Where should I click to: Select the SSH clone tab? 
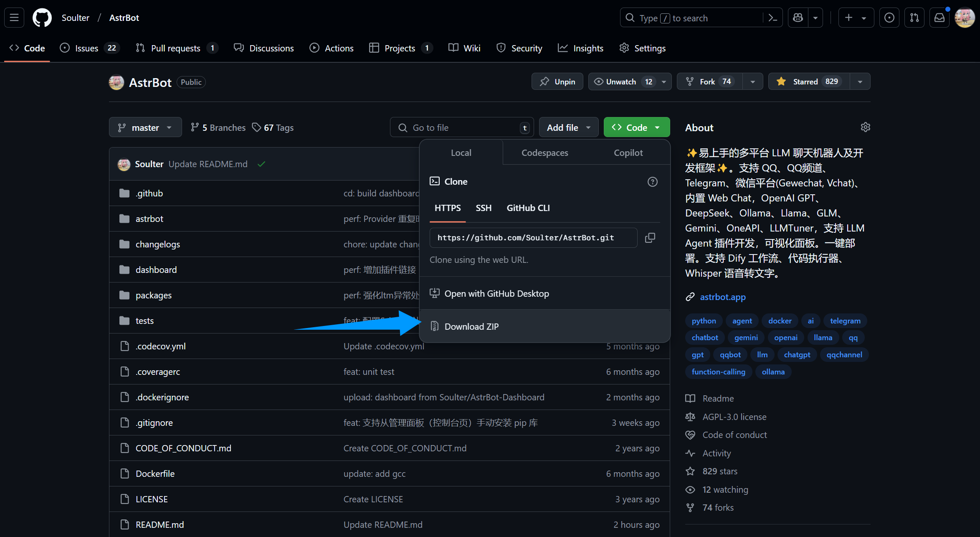coord(484,208)
